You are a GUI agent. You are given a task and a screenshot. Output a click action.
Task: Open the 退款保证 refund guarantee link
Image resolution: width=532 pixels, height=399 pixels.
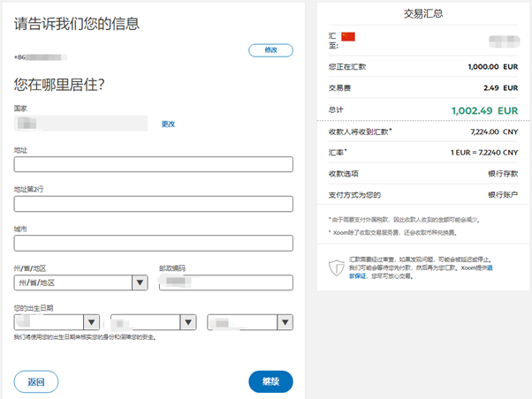359,275
